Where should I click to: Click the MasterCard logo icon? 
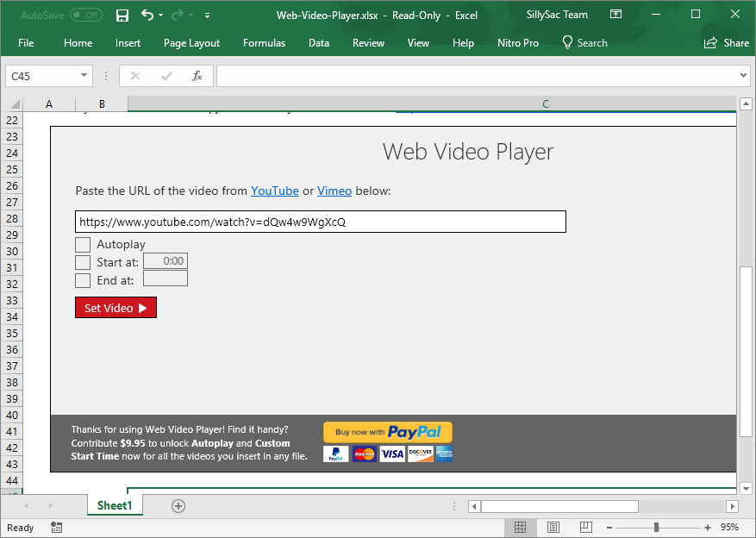tap(364, 454)
